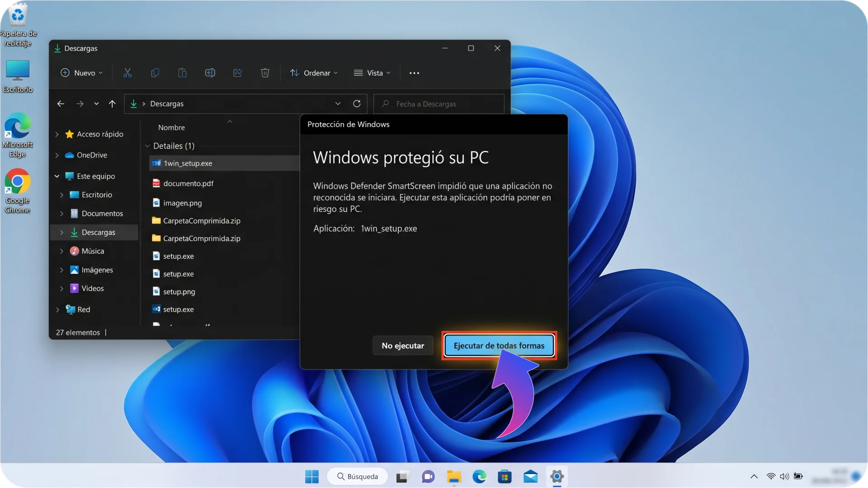Refresh the Descargas folder view
Screen dimensions: 868x488
pyautogui.click(x=357, y=103)
